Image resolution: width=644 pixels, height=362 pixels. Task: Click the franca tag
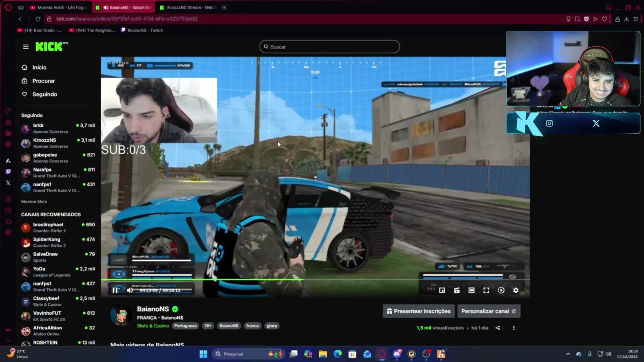click(253, 326)
